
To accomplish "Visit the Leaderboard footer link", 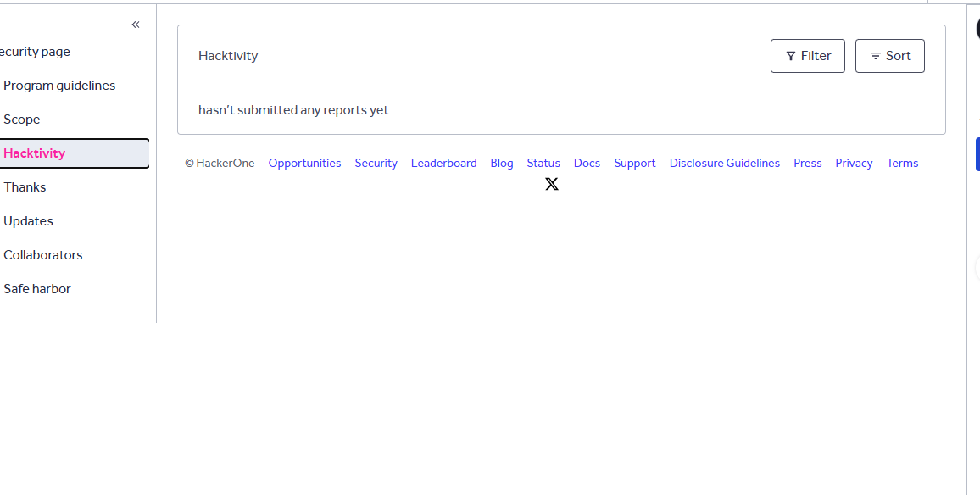I will point(443,163).
